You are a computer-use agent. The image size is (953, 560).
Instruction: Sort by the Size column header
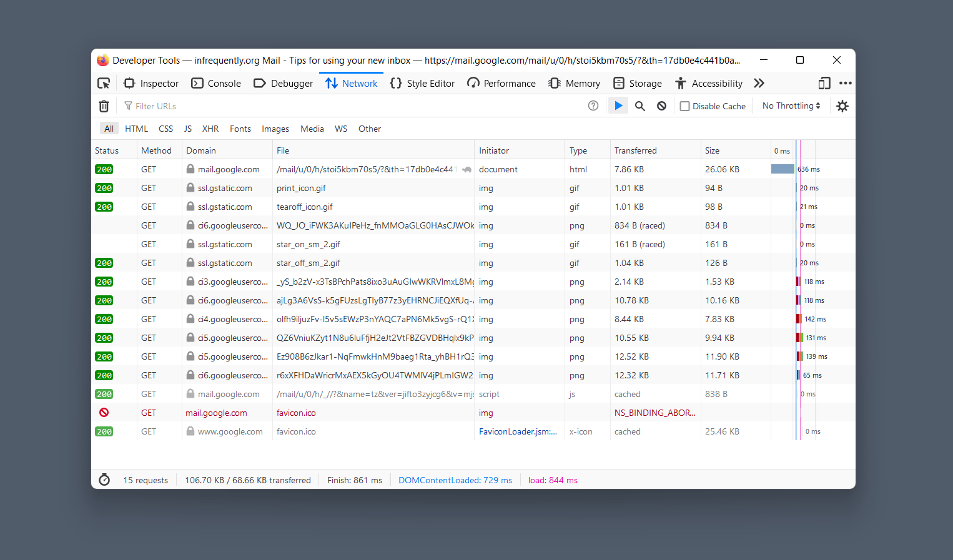pyautogui.click(x=736, y=150)
